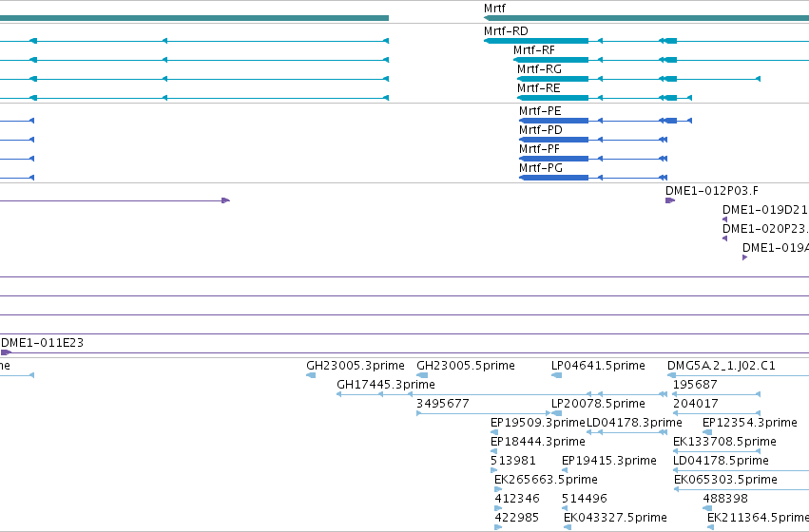Select the LD04178.5prime EST label
809x532 pixels.
point(721,461)
